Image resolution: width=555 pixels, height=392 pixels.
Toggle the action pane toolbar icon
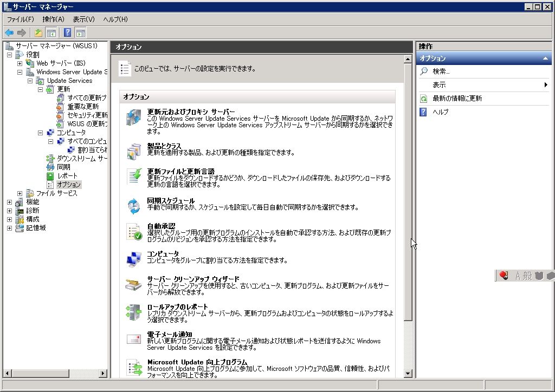click(81, 33)
